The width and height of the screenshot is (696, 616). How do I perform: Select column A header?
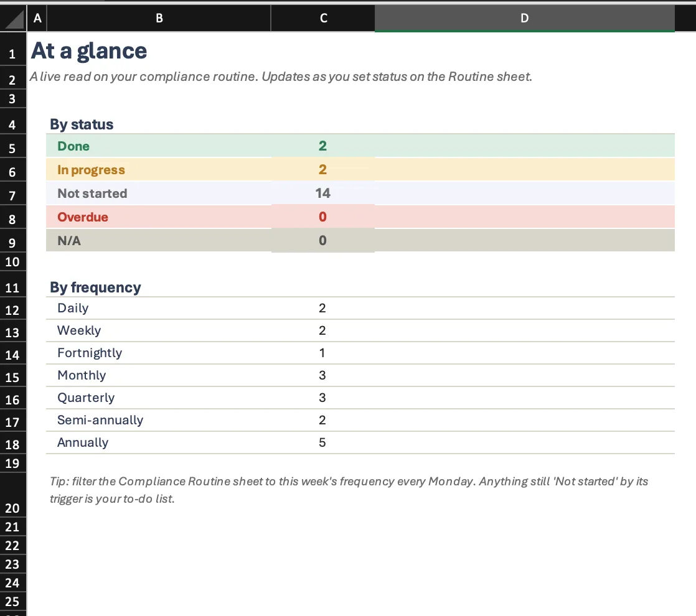coord(37,18)
